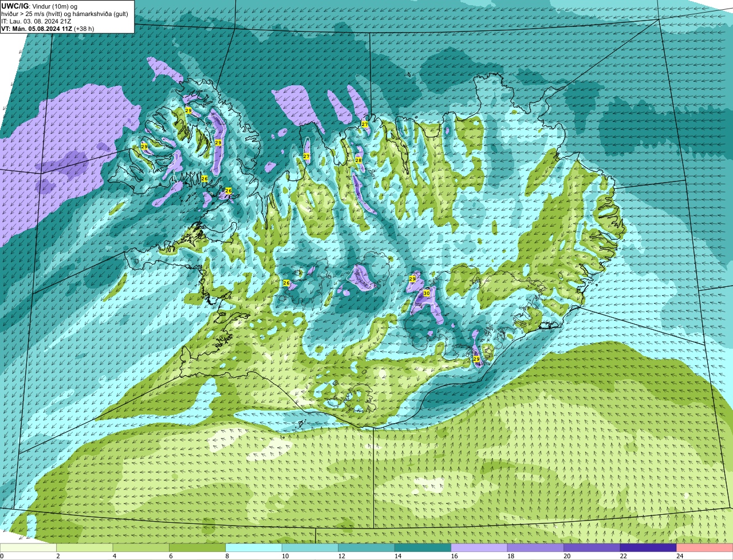
Task: Click the colorbar tick label '8'
Action: point(227,556)
